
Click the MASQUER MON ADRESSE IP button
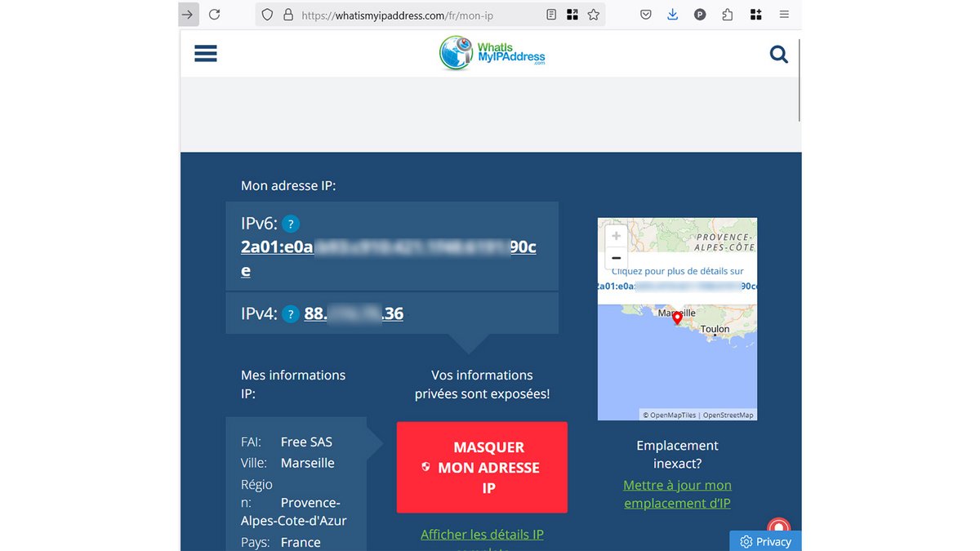(x=482, y=468)
